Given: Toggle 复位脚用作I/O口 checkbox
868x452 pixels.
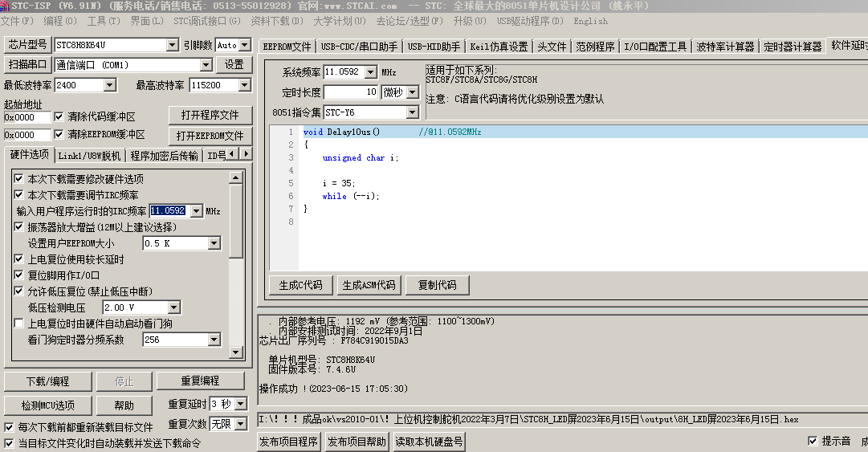Looking at the screenshot, I should (x=18, y=275).
